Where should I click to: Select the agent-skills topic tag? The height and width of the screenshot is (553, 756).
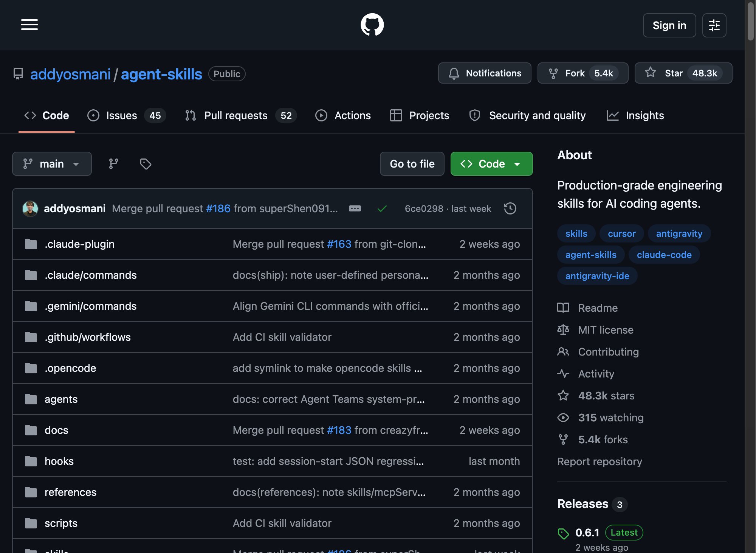tap(591, 255)
